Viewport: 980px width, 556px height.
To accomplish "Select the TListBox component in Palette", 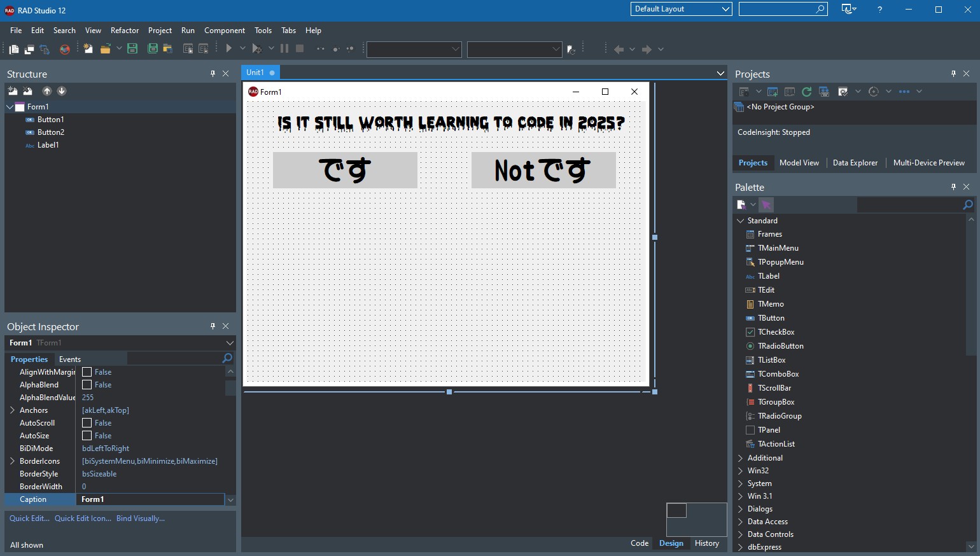I will pos(771,360).
